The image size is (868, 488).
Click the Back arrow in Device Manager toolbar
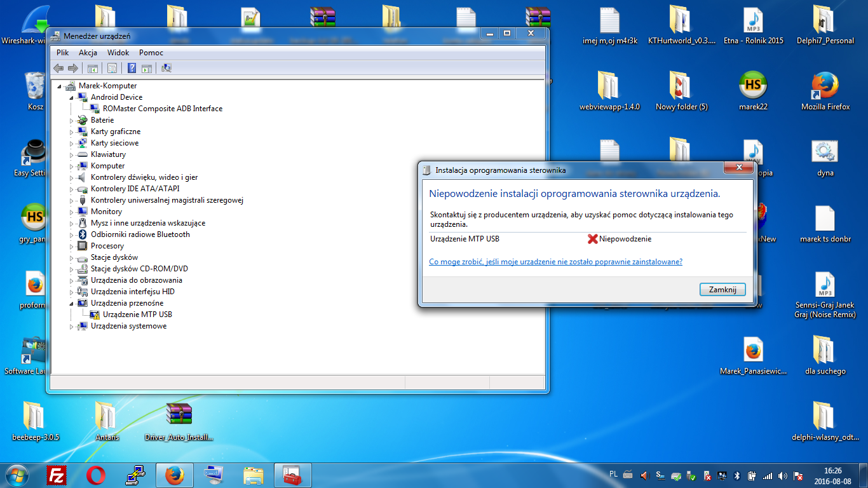coord(58,68)
